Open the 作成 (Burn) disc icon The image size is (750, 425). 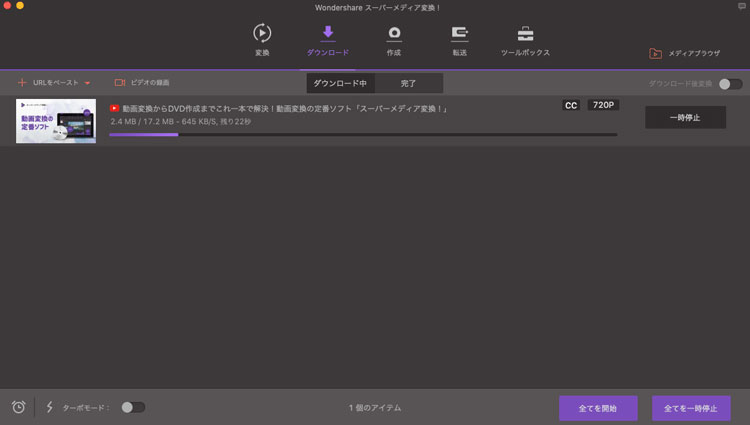click(394, 33)
